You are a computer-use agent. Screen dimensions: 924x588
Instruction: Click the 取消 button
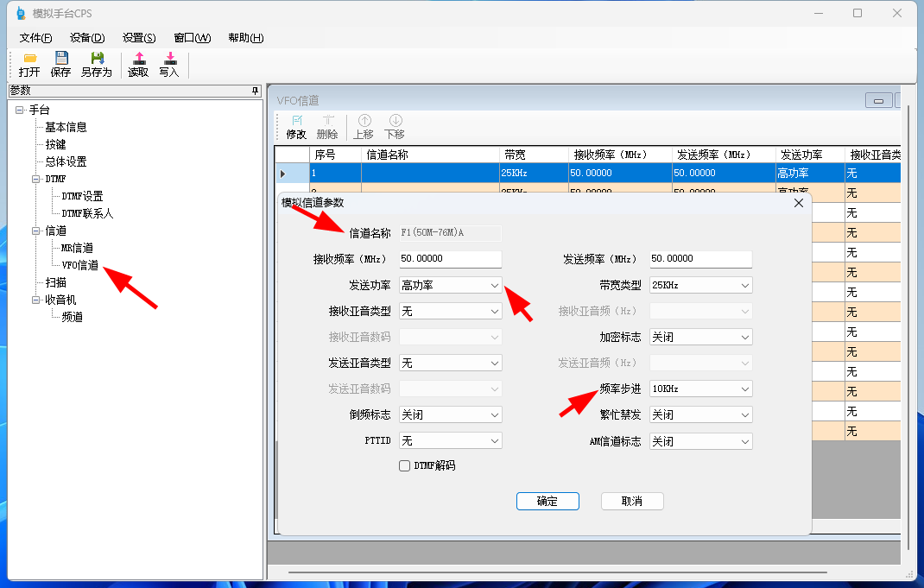[x=632, y=502]
